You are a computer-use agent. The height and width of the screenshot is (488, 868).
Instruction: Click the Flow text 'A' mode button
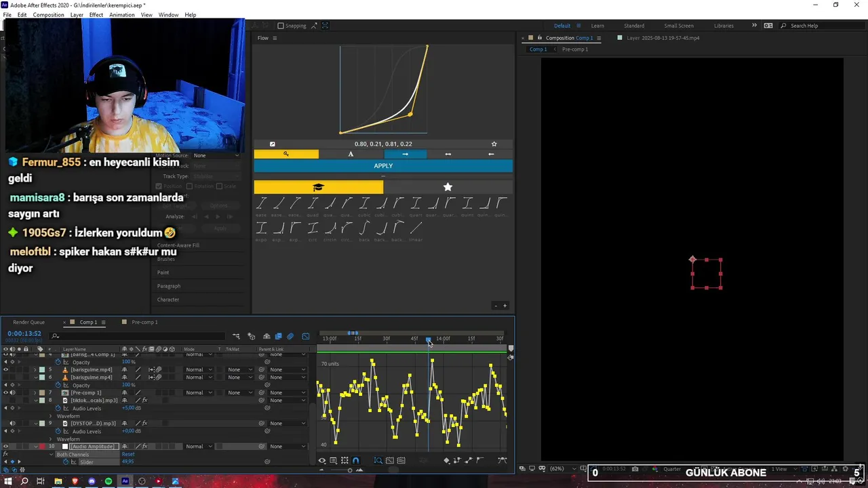tap(351, 154)
